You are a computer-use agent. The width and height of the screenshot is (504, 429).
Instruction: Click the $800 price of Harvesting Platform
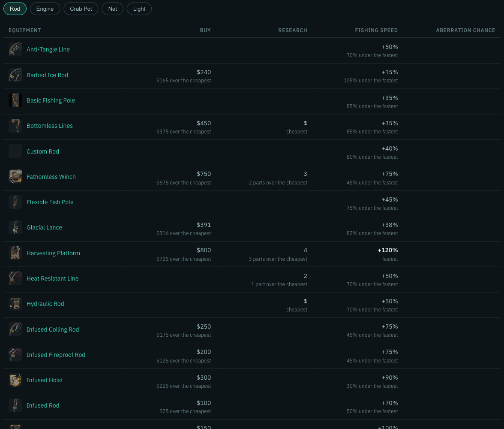tap(204, 250)
